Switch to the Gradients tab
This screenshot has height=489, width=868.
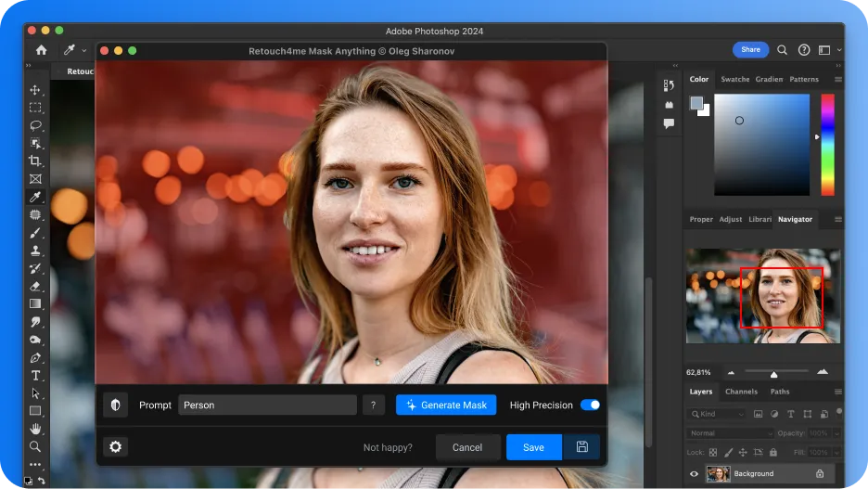769,79
